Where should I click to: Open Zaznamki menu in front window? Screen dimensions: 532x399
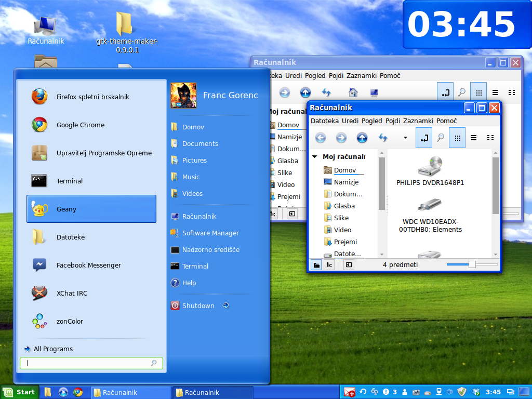(x=418, y=121)
